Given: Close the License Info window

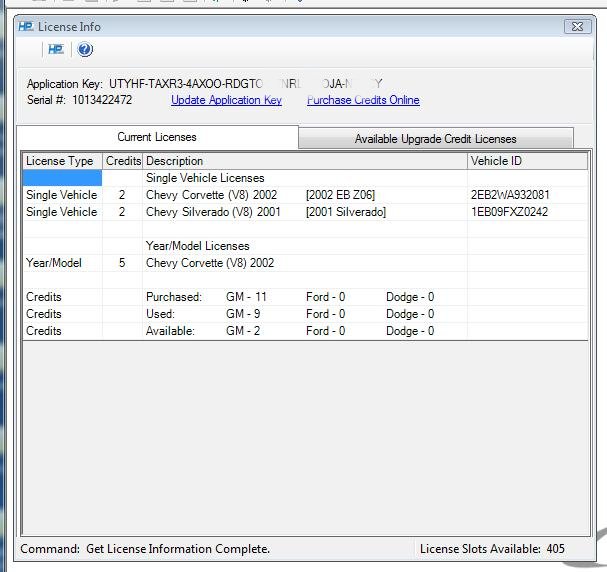Looking at the screenshot, I should coord(577,26).
